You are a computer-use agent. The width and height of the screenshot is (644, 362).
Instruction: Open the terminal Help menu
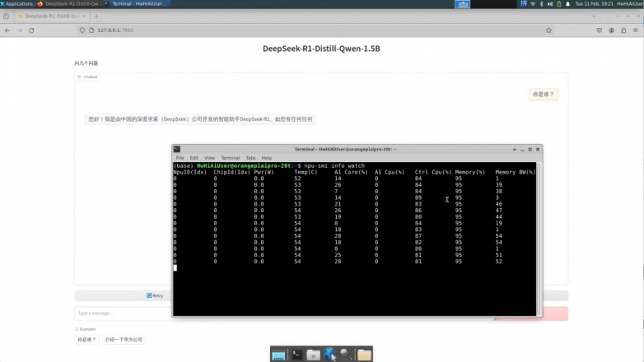point(267,158)
